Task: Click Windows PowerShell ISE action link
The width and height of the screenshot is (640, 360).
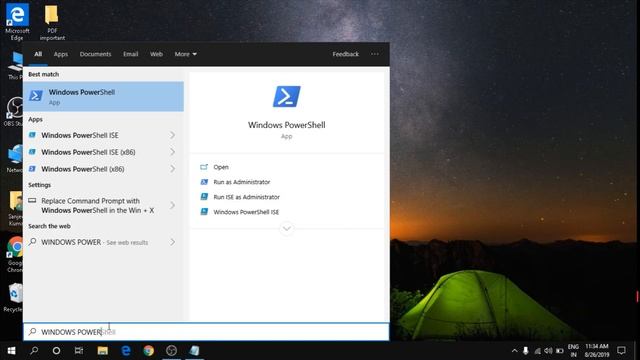Action: coord(246,212)
